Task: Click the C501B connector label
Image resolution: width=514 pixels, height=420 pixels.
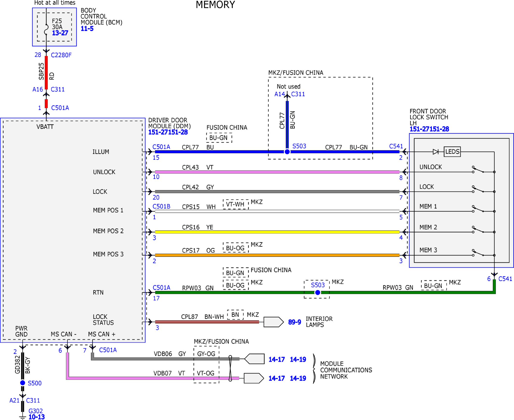Action: pyautogui.click(x=161, y=206)
